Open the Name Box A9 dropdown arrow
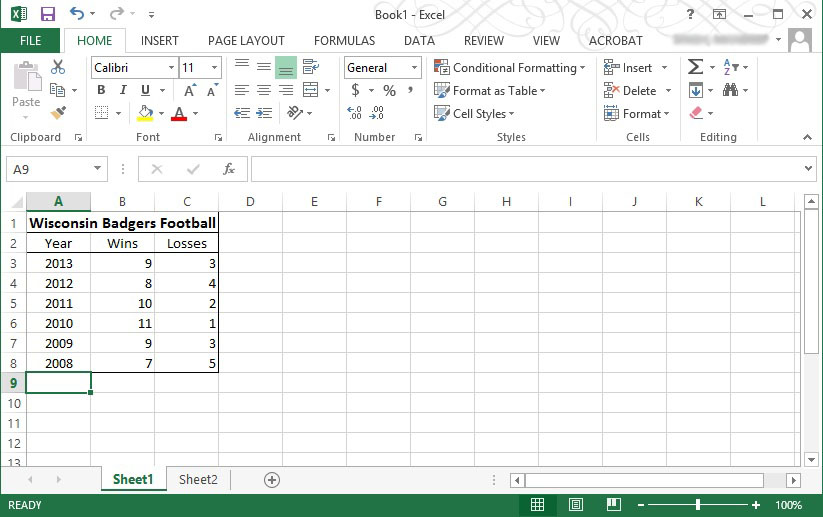The width and height of the screenshot is (823, 517). click(x=97, y=168)
